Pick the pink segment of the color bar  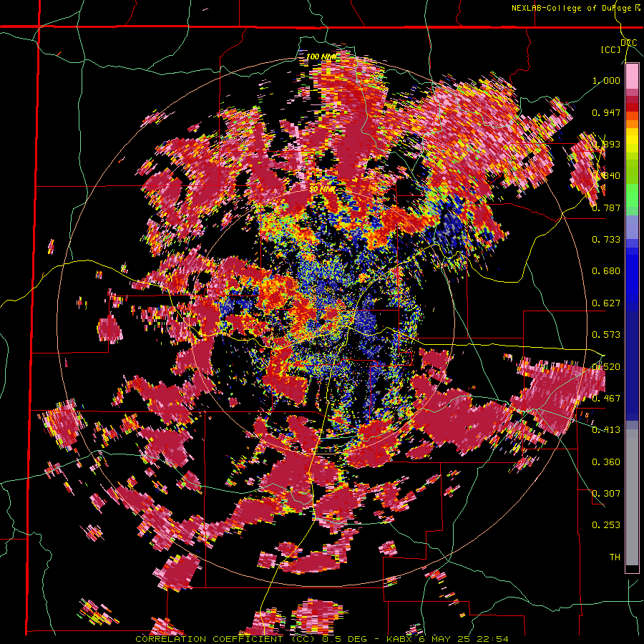(x=632, y=76)
